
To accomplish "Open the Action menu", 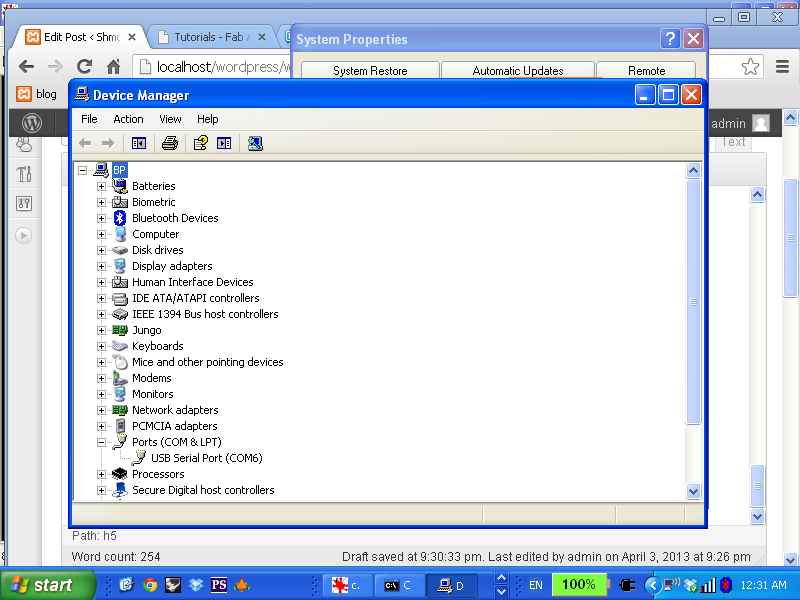I will point(128,119).
